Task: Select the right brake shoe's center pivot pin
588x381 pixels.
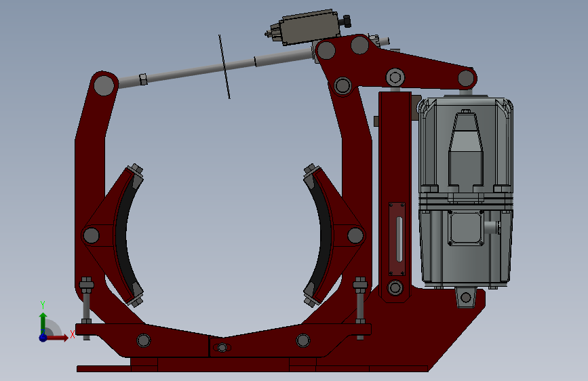Action: pos(355,235)
